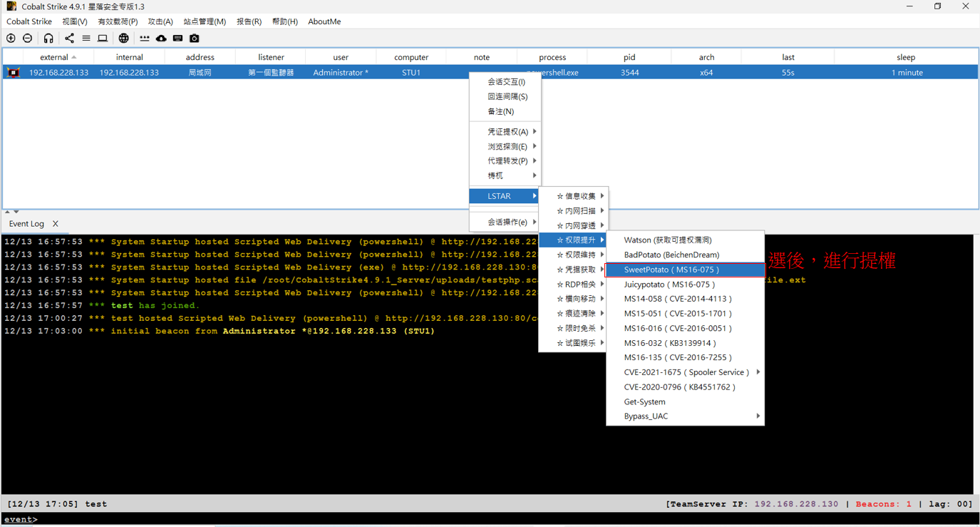Image resolution: width=980 pixels, height=527 pixels.
Task: Choose 备注(N) in the context menu
Action: point(505,111)
